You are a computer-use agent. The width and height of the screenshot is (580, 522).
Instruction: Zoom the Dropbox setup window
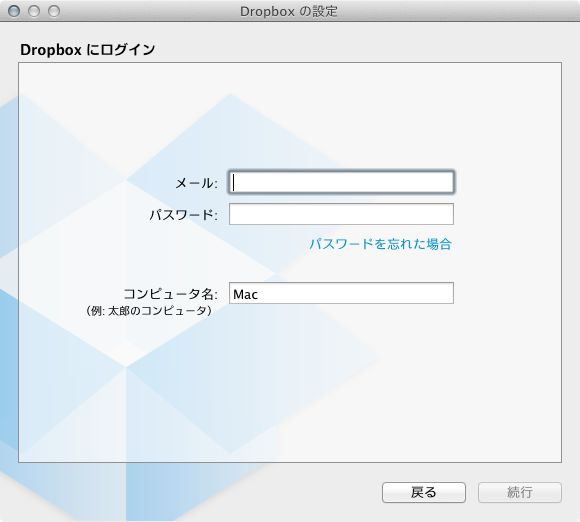click(54, 11)
